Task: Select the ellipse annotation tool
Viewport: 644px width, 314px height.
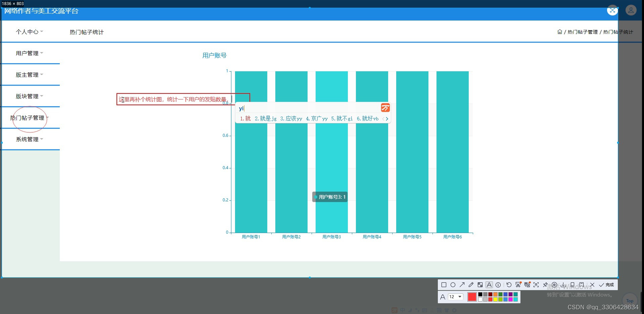Action: coord(453,285)
